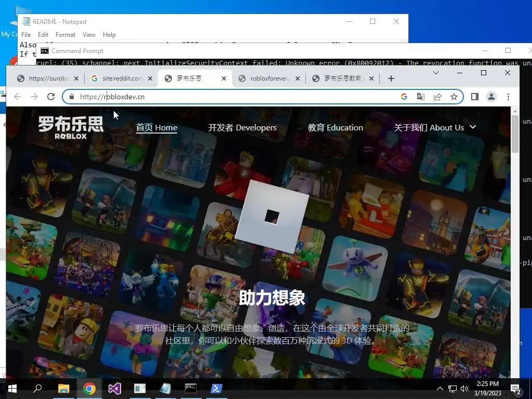Open the notification center icon
This screenshot has width=532, height=399.
point(516,389)
